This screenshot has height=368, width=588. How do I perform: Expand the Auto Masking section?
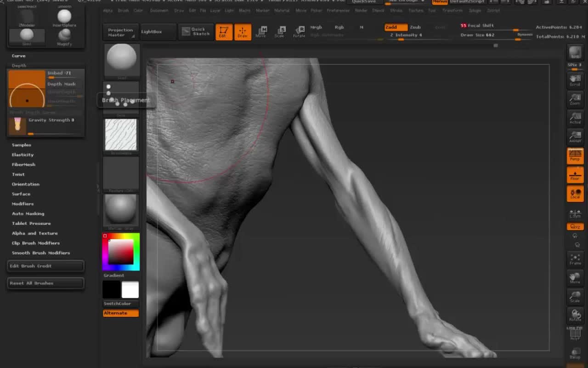pos(28,214)
